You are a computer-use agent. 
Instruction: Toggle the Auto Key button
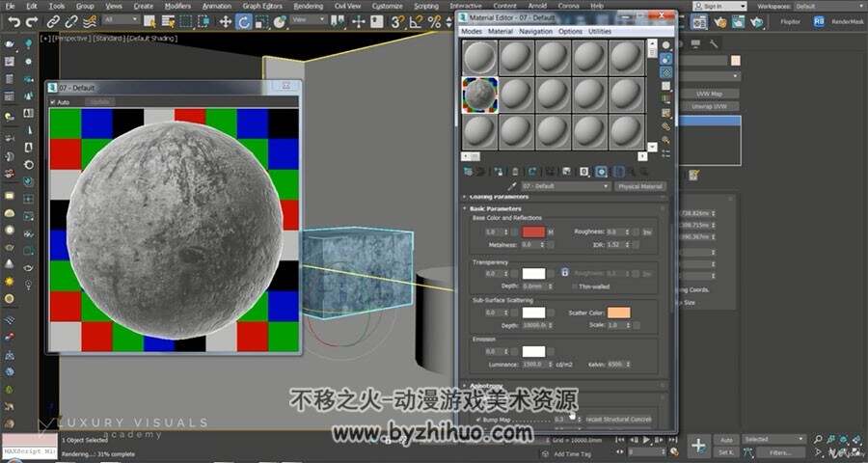click(727, 440)
